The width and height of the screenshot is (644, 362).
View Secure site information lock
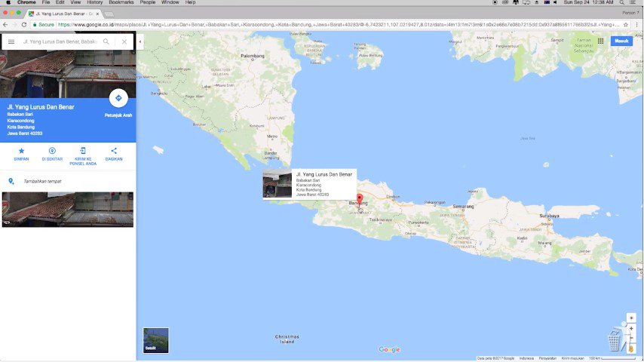coord(43,25)
